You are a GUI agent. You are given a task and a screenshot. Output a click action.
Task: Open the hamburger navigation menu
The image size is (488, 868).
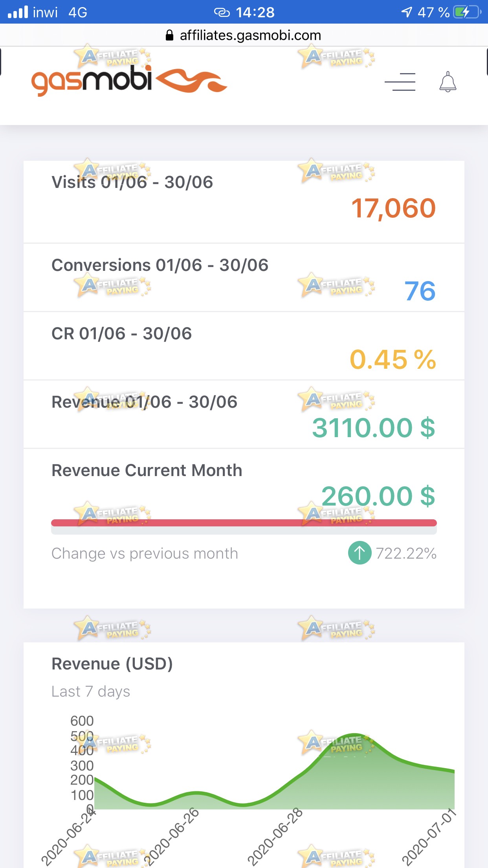coord(400,82)
